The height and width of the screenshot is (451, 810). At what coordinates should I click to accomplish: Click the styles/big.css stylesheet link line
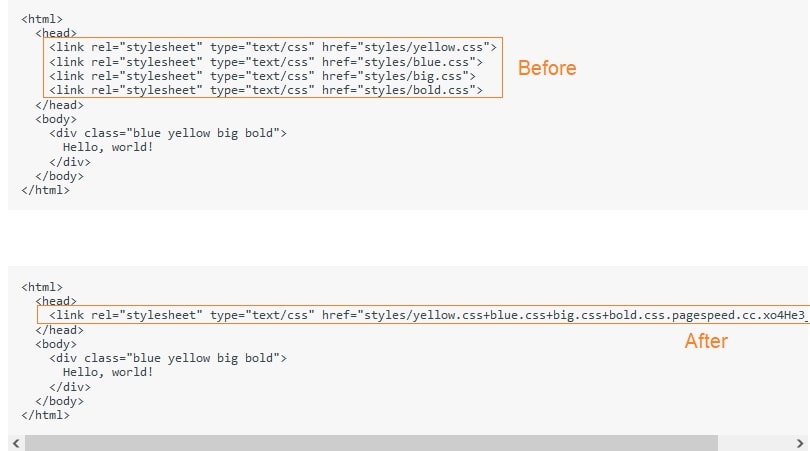tap(262, 76)
